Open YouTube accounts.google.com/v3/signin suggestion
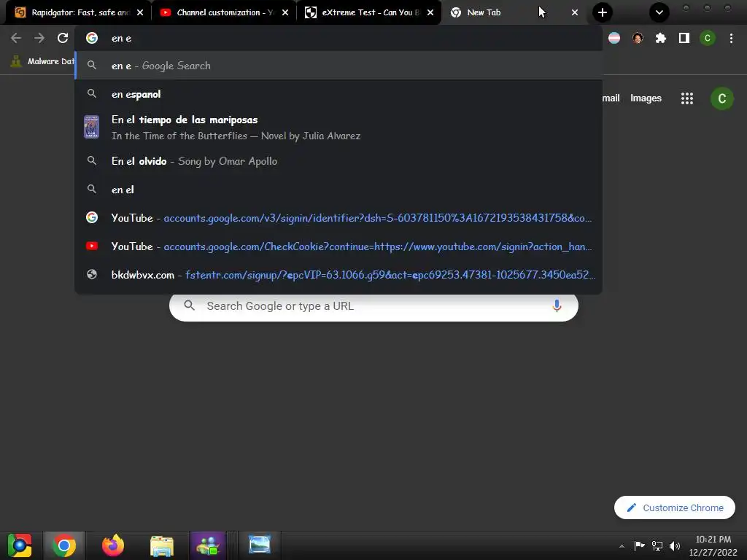This screenshot has height=560, width=747. point(338,217)
